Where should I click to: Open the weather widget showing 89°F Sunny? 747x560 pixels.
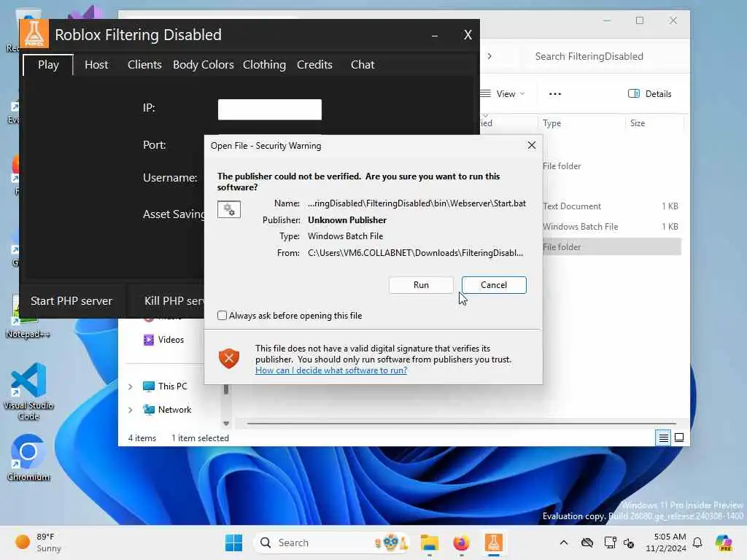[x=38, y=542]
